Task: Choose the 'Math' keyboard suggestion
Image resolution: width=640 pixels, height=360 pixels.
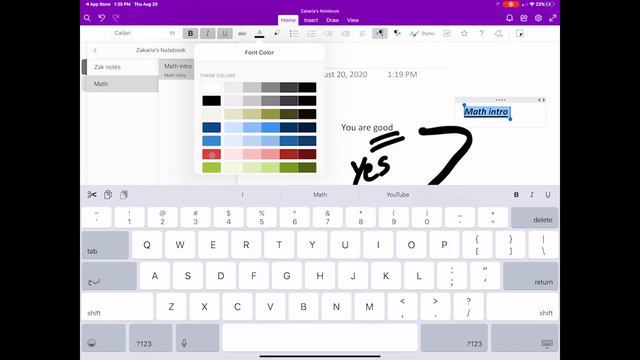Action: pos(320,195)
